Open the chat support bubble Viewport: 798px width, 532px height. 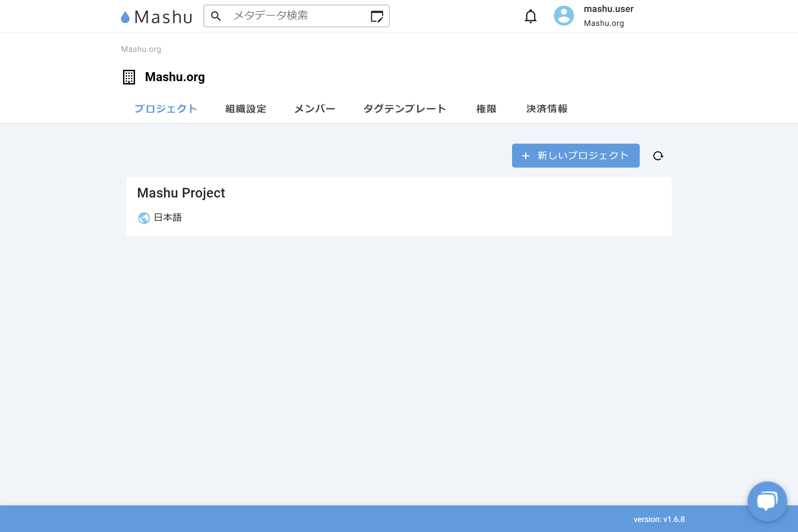[767, 501]
